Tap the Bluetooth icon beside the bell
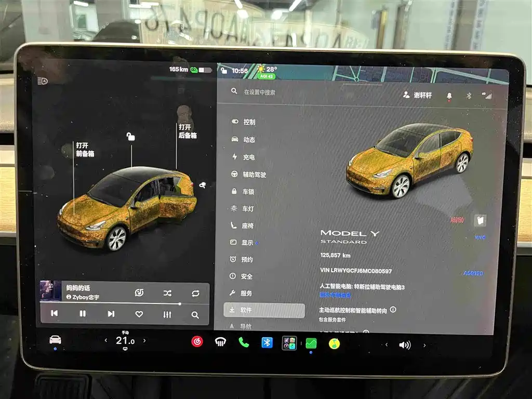 (469, 96)
